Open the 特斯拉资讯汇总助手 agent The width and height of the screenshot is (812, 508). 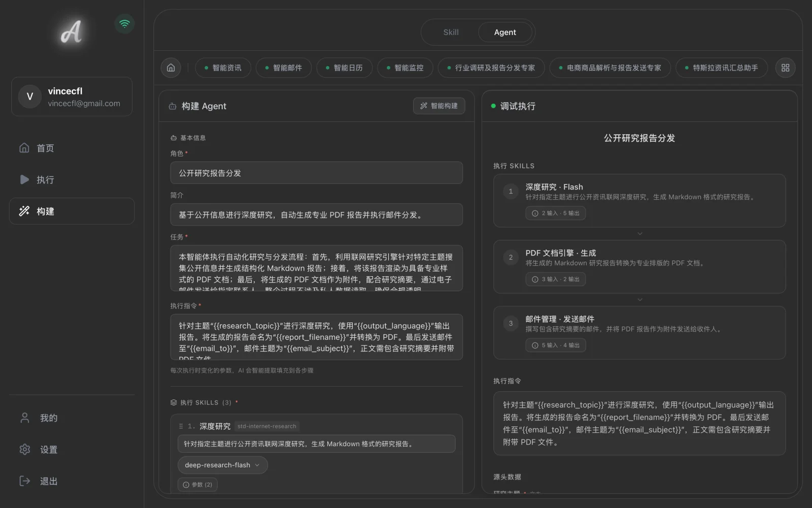tap(722, 68)
